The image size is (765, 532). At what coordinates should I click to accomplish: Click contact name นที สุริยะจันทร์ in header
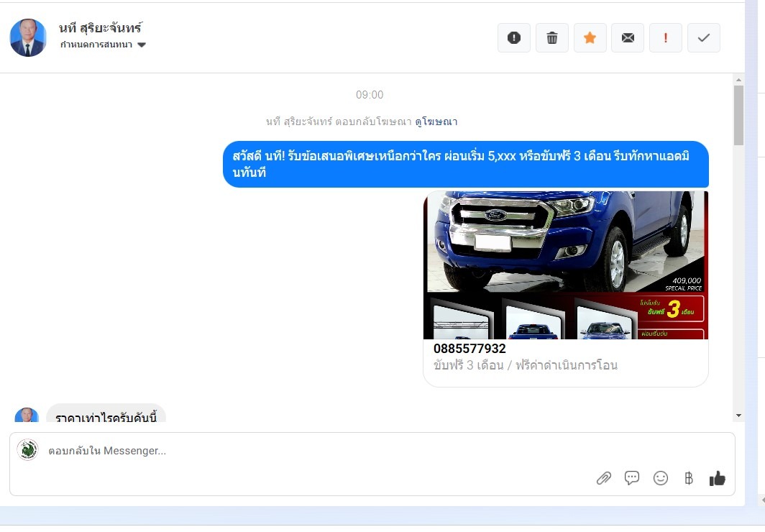100,28
